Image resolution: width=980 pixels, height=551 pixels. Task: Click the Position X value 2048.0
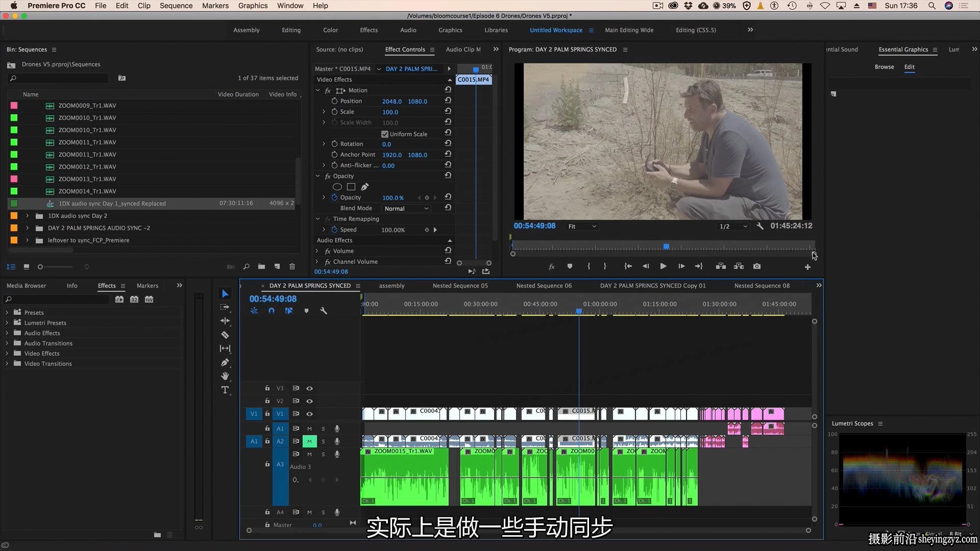(x=391, y=102)
